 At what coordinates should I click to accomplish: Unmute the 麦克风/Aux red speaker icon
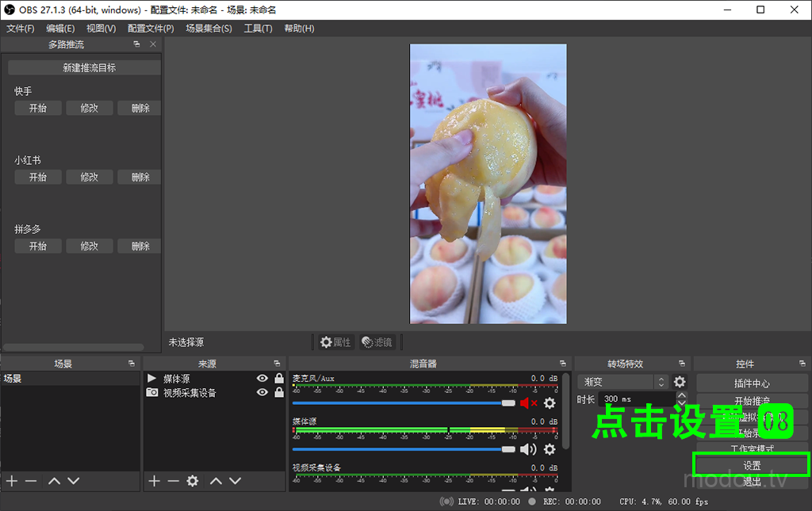pyautogui.click(x=528, y=403)
